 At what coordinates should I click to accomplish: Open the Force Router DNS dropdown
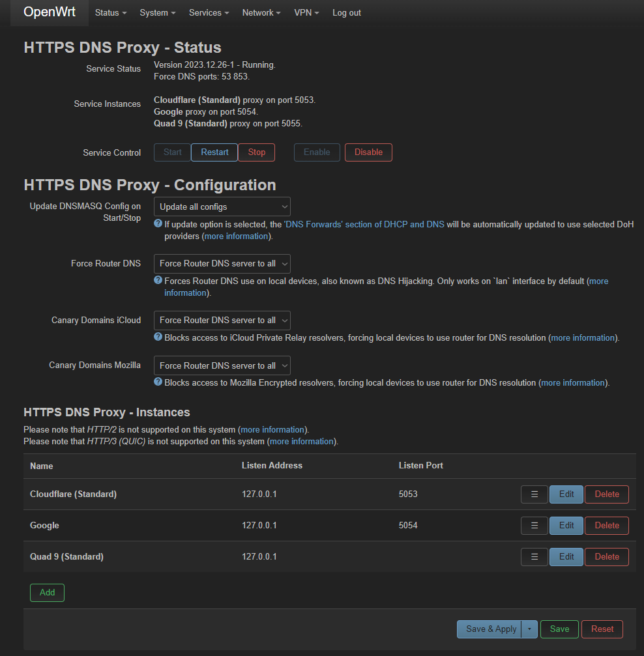click(x=222, y=264)
